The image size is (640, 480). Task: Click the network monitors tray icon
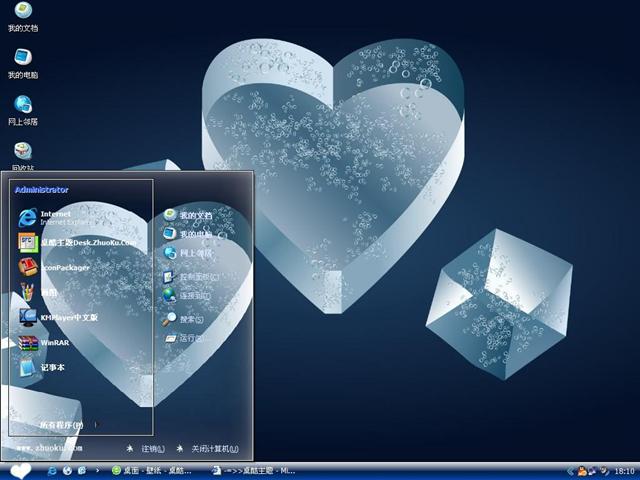point(592,471)
